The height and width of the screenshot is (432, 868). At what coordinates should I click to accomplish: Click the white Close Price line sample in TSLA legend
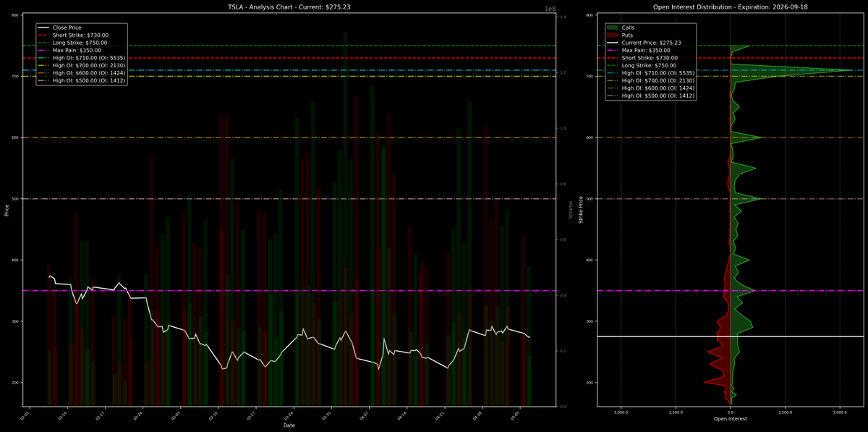pos(43,27)
